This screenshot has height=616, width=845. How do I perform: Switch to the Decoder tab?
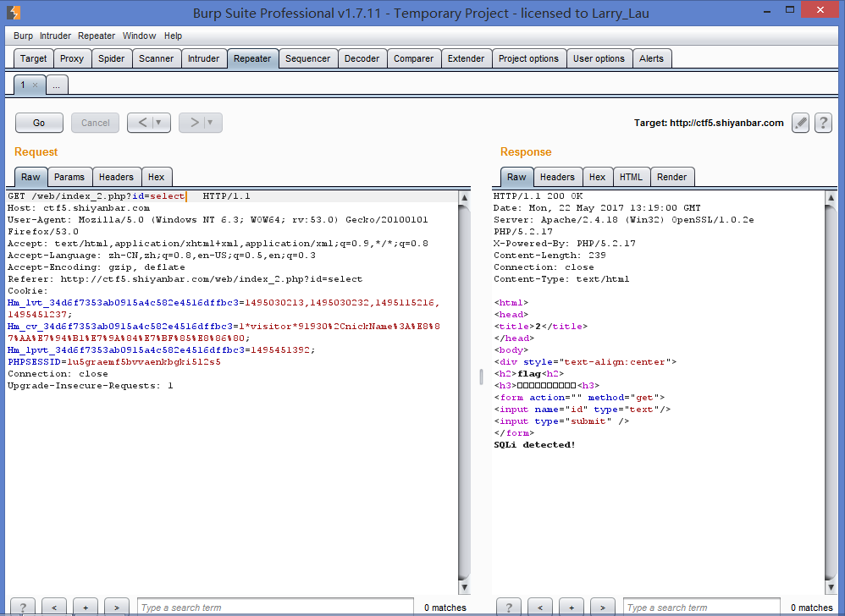coord(362,58)
